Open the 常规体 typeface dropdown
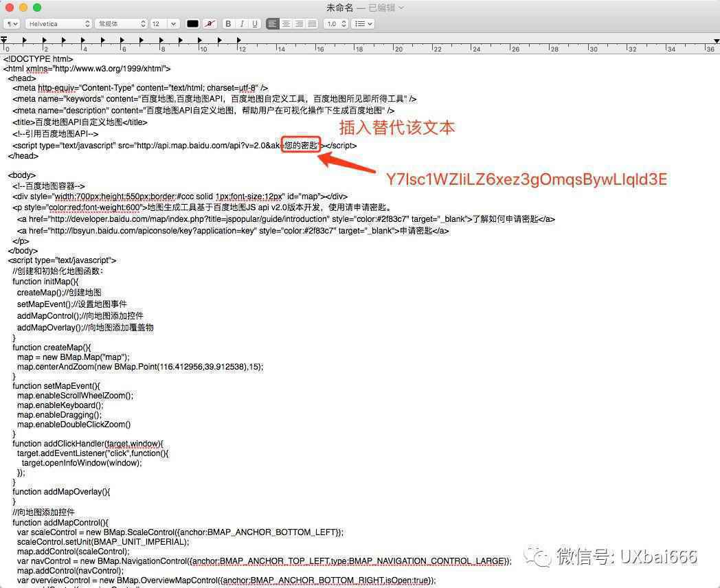The height and width of the screenshot is (588, 720). coord(121,23)
